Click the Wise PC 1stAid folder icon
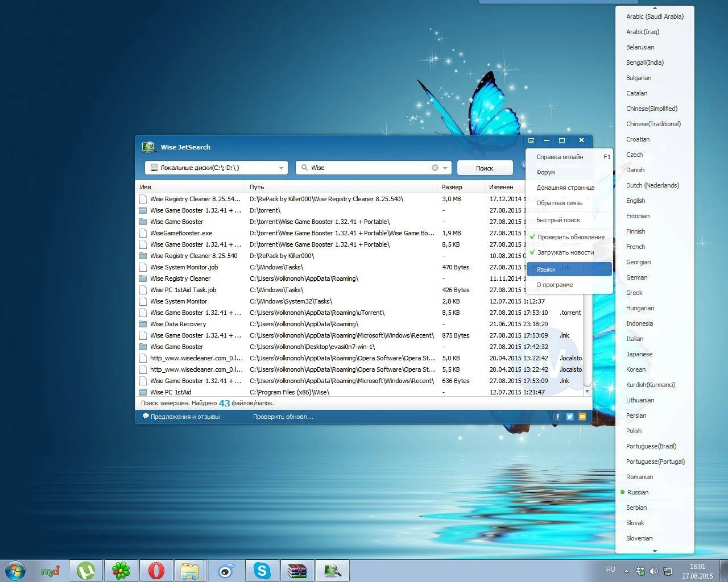The height and width of the screenshot is (582, 728). tap(143, 392)
